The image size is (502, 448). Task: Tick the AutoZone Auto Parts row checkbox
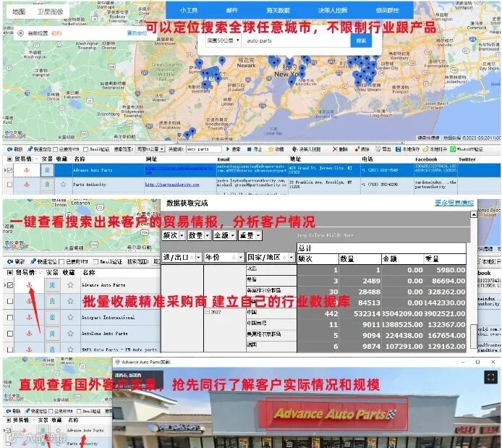[10, 334]
